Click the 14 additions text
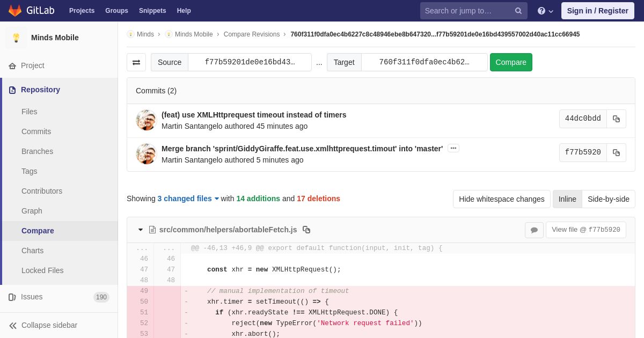The image size is (644, 338). click(258, 199)
